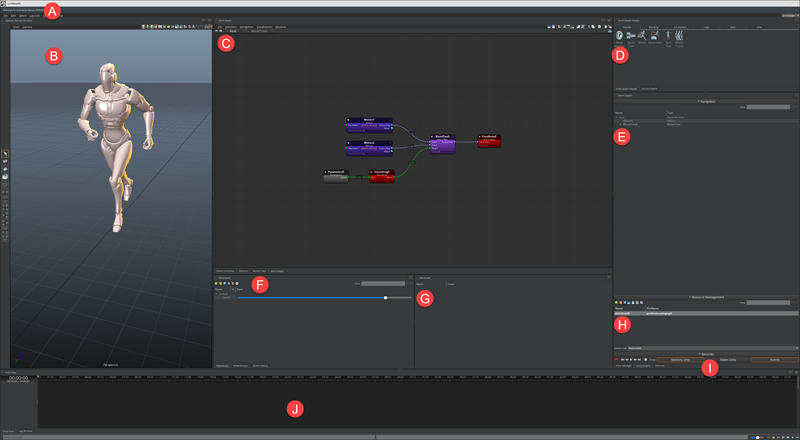
Task: Open the Layouts menu in main menu bar
Action: click(x=34, y=15)
